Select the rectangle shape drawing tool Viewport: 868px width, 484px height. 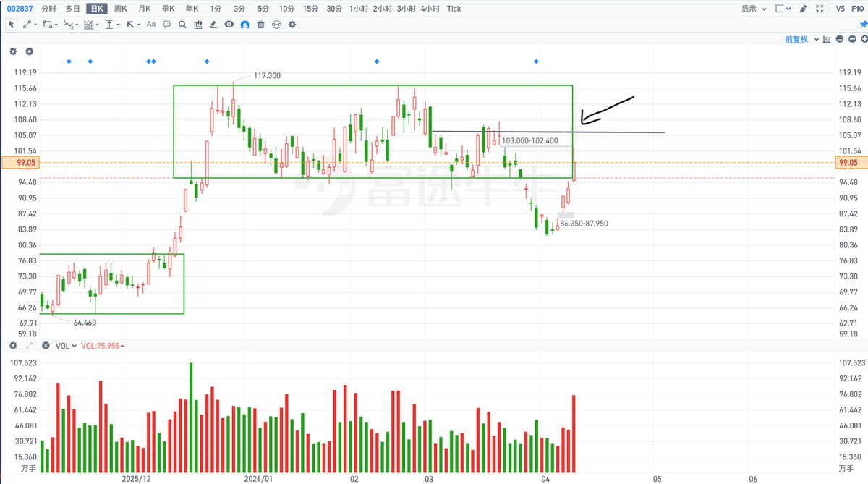point(47,25)
